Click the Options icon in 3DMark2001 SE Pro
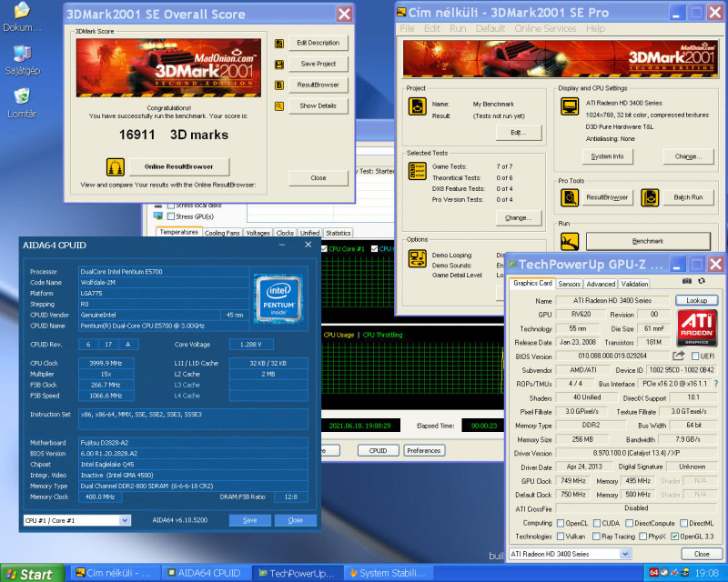728x582 pixels. pos(417,258)
